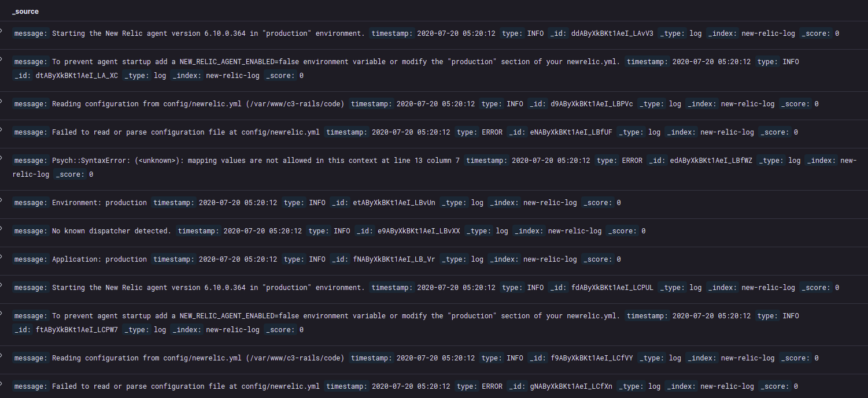The width and height of the screenshot is (868, 398).
Task: Click 'To prevent agent startup' message above ftAByXkBKt1AeI_LCPW7
Action: pos(336,316)
